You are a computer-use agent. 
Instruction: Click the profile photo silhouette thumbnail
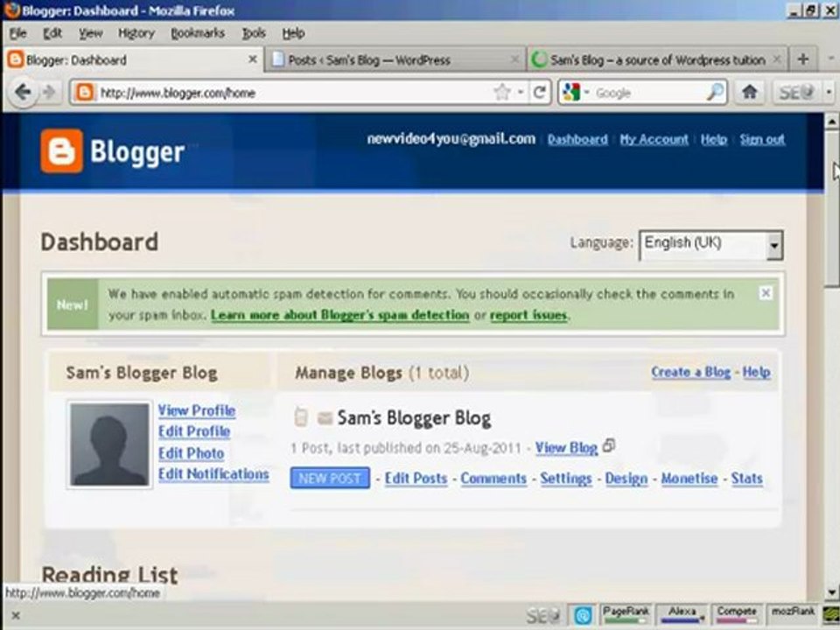pos(110,444)
